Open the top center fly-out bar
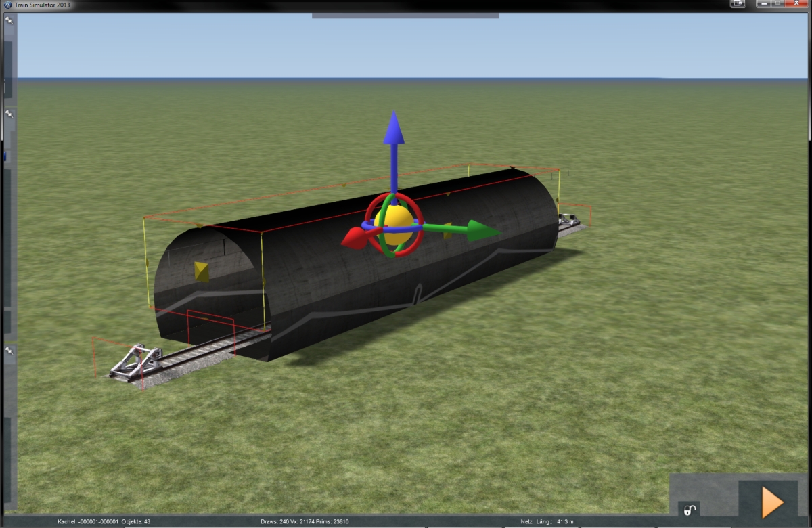 click(x=405, y=15)
